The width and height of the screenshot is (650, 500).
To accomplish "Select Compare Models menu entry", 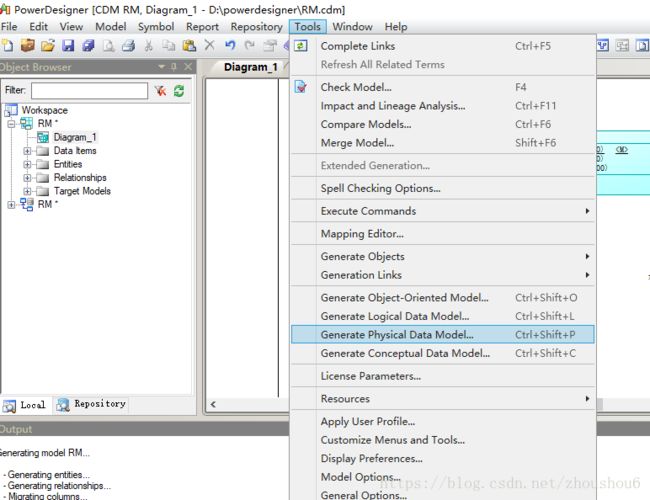I will 443,124.
